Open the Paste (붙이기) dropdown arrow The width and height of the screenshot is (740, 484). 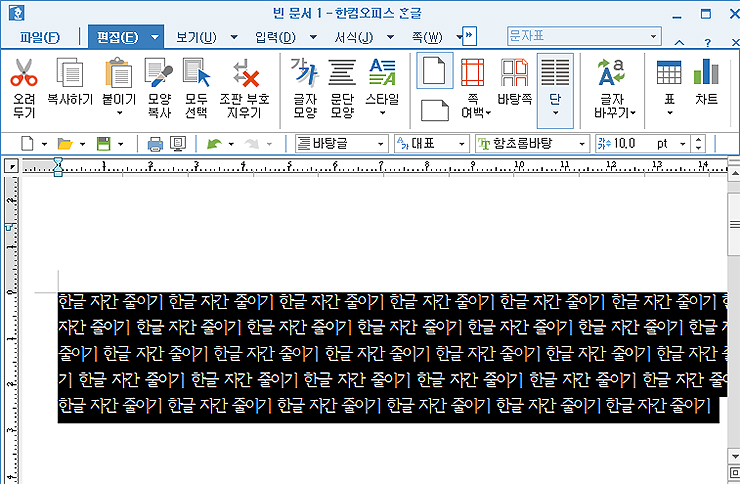pyautogui.click(x=119, y=113)
